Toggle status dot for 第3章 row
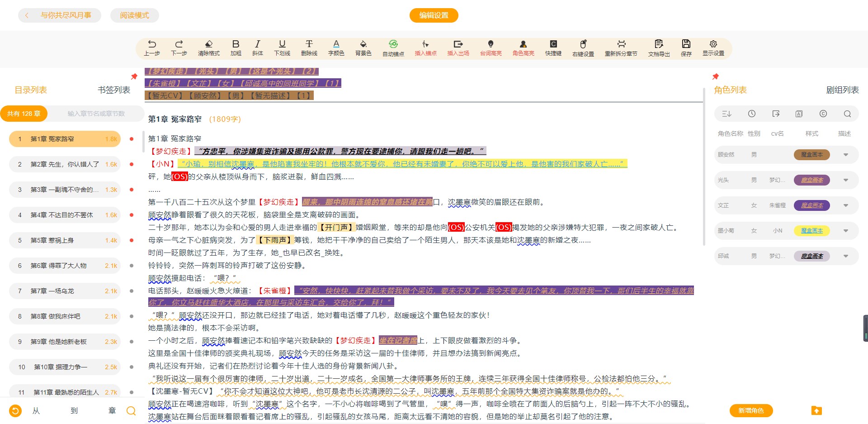Image resolution: width=868 pixels, height=424 pixels. pyautogui.click(x=132, y=190)
